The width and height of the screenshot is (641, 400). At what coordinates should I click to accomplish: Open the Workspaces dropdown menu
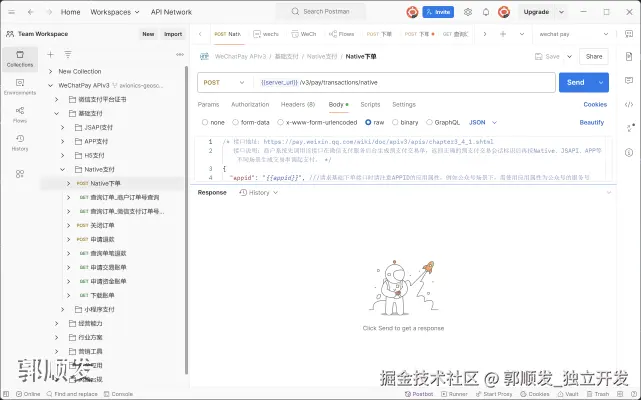tap(115, 12)
